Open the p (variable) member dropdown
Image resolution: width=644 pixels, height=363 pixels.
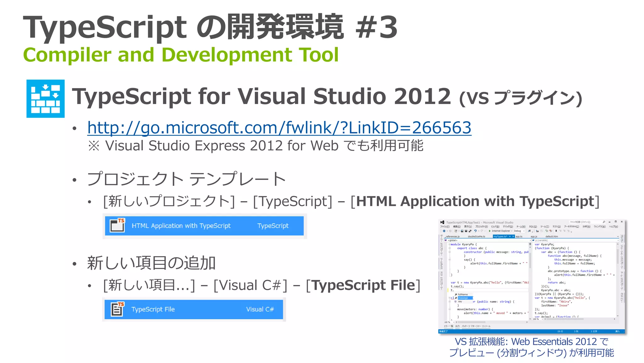(575, 240)
